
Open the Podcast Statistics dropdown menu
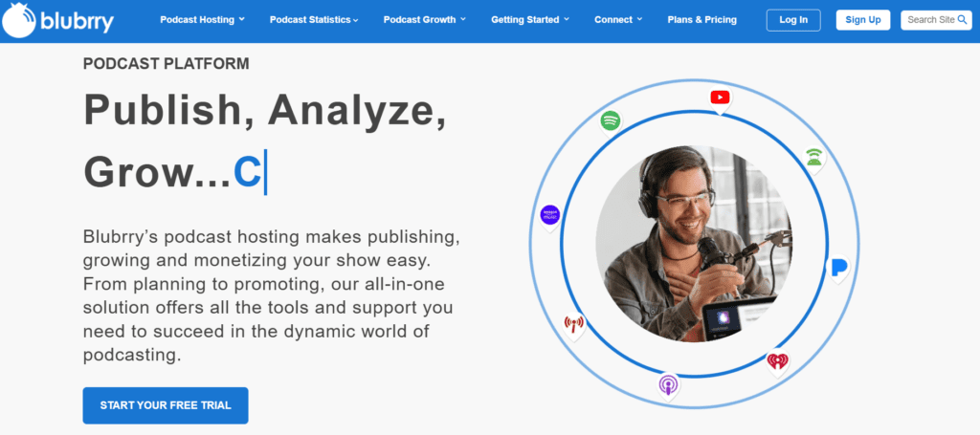315,20
